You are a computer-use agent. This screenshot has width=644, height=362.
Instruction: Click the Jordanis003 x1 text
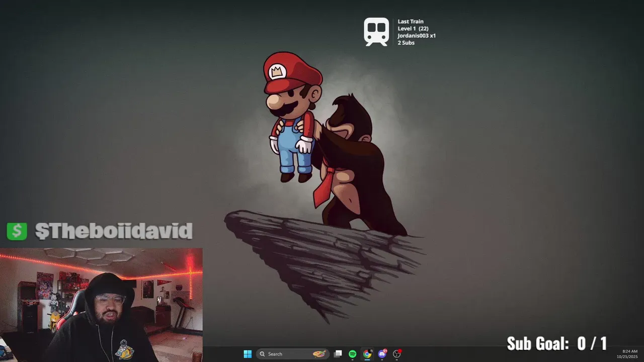tap(417, 36)
